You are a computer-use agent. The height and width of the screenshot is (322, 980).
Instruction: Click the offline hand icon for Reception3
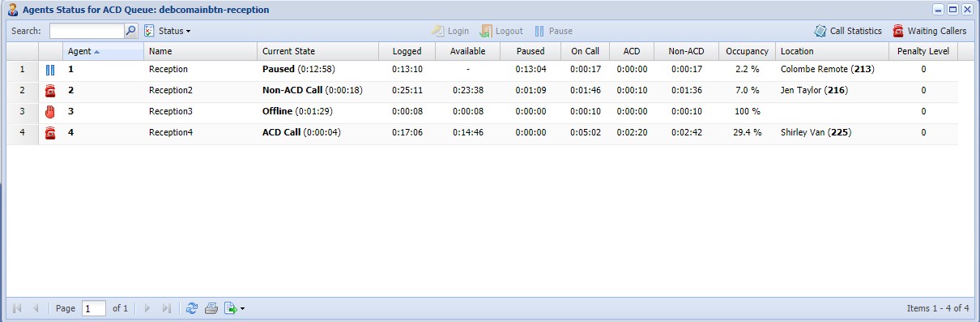[x=50, y=112]
